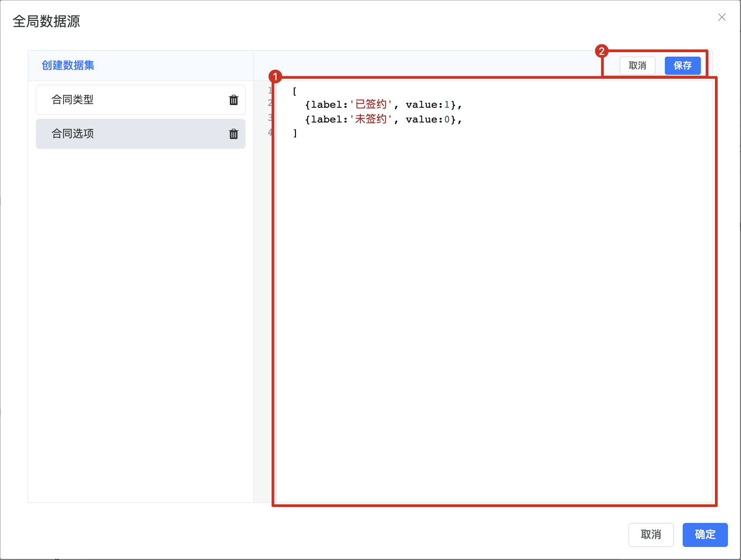
Task: Click value:0 in the code editor
Action: (427, 119)
